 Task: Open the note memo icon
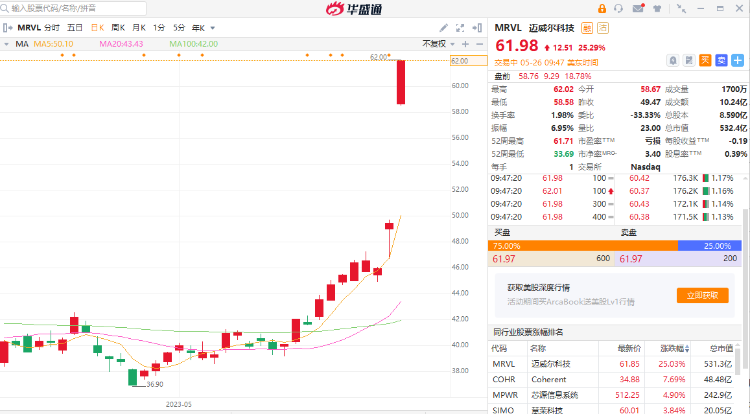point(689,61)
